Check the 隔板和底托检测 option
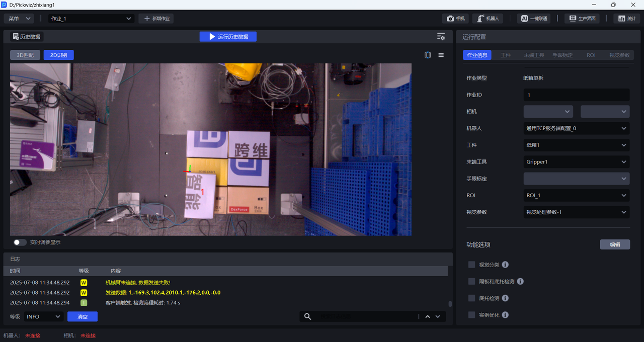The image size is (644, 342). click(471, 281)
